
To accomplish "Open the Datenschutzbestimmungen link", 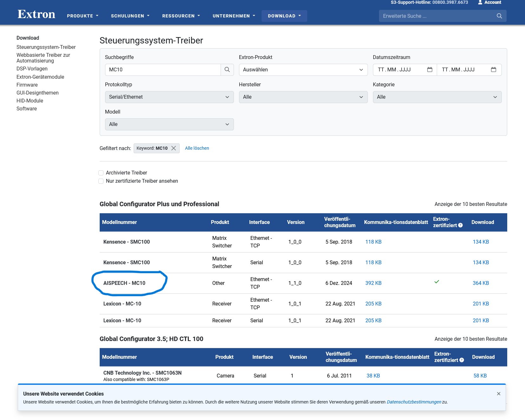I will (414, 402).
